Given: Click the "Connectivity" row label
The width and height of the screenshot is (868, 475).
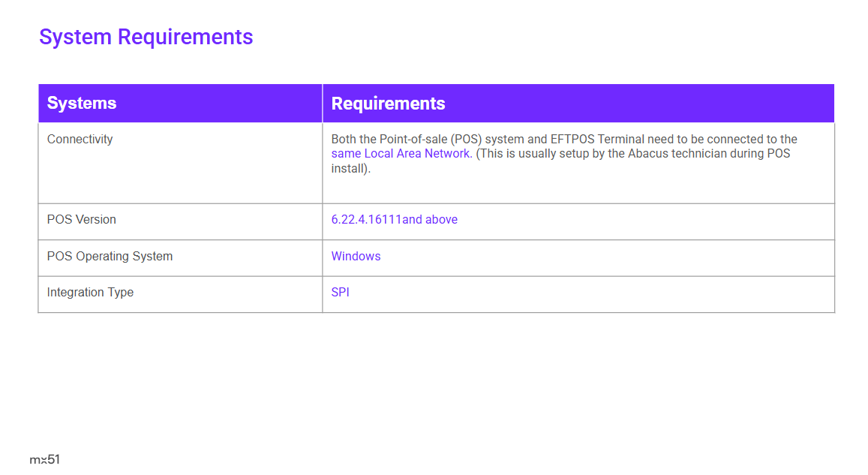Looking at the screenshot, I should [80, 140].
